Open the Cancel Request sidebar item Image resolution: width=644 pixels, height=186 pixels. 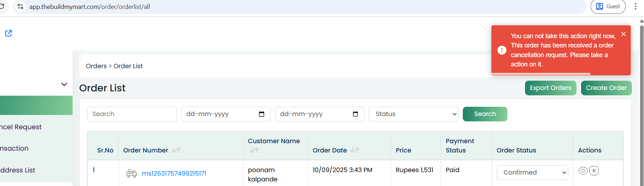click(x=21, y=127)
